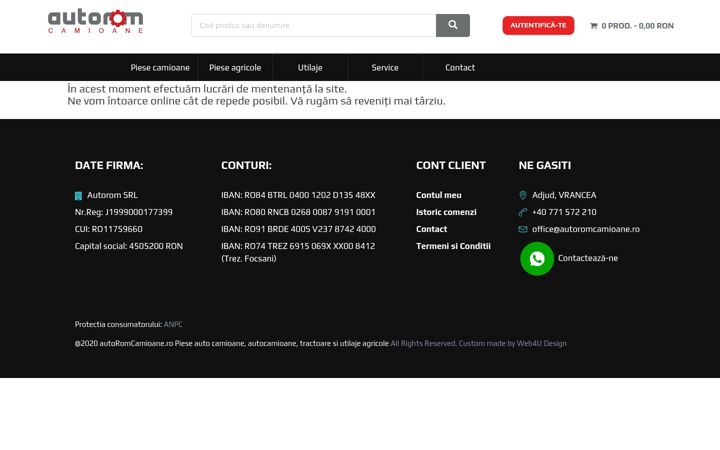Click the ©2020 autoRomCamioane.ro copyright text
The image size is (720, 450).
[231, 343]
